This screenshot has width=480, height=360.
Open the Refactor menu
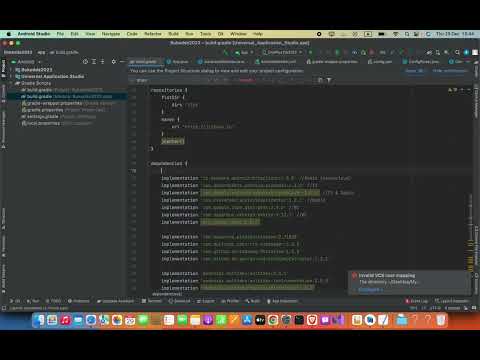coord(153,34)
